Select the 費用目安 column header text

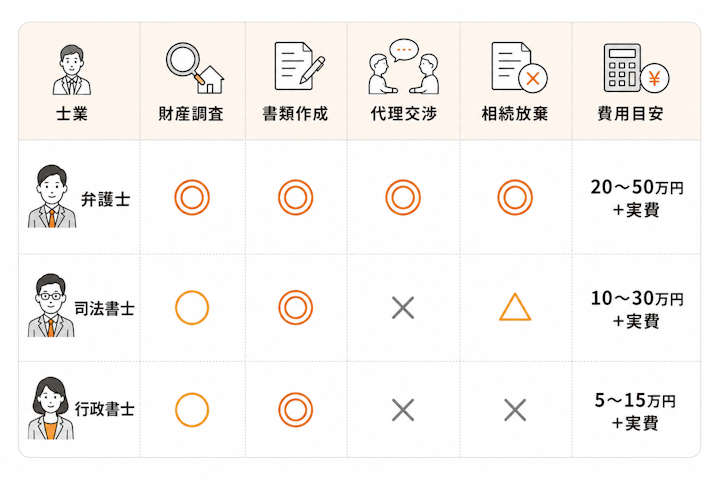630,113
